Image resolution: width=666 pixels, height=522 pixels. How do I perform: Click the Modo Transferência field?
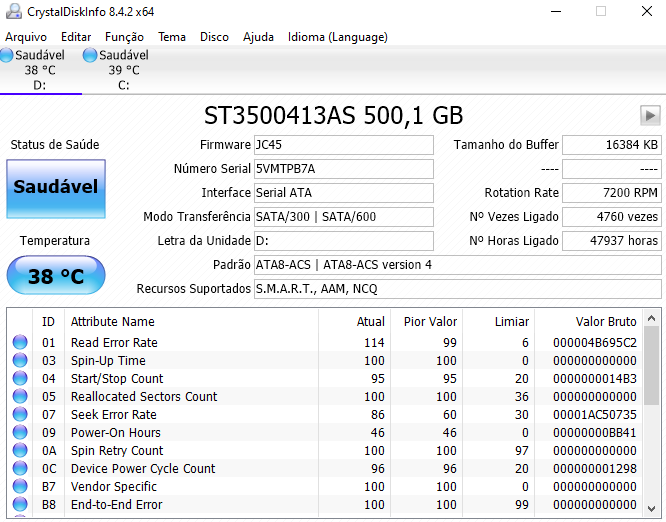344,217
